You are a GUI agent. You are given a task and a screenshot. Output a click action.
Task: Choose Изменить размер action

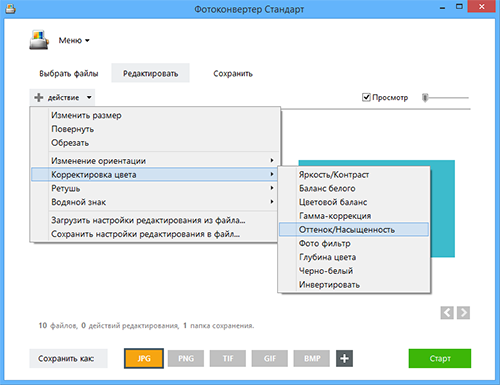[155, 115]
